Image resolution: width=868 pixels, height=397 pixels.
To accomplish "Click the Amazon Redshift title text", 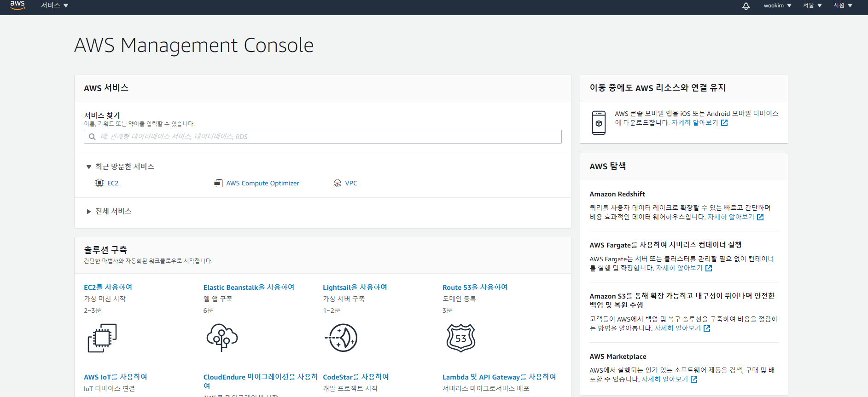I will point(617,194).
